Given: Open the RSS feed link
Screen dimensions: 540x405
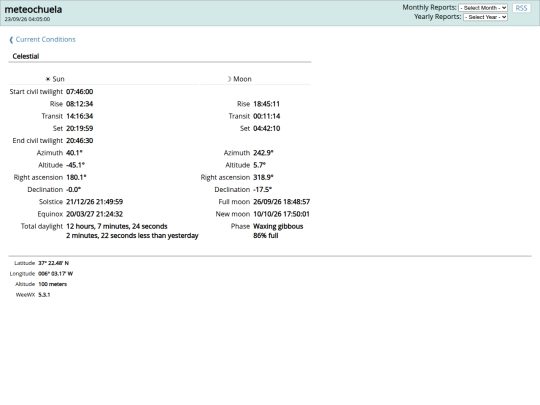Looking at the screenshot, I should click(521, 8).
